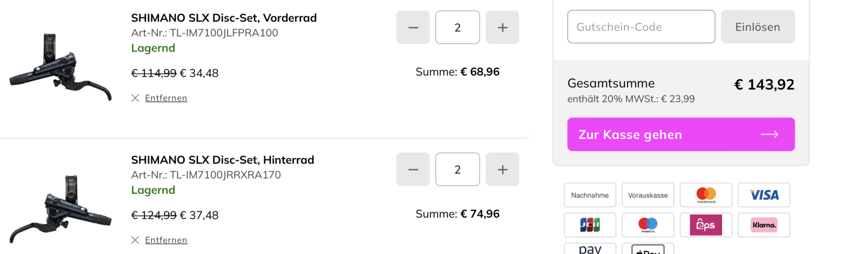Remove the SLX Hinterrad item via Entfernen
Image resolution: width=868 pixels, height=254 pixels.
point(165,240)
